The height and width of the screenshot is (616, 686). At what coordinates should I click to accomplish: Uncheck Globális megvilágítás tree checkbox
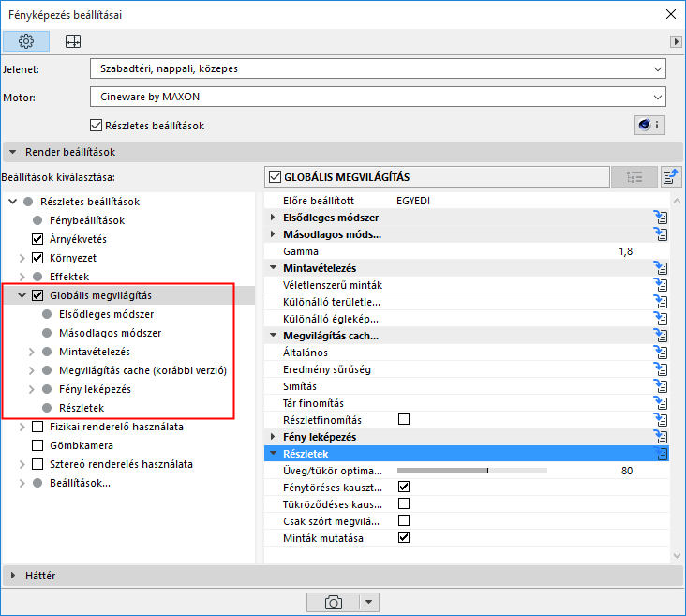[x=37, y=295]
